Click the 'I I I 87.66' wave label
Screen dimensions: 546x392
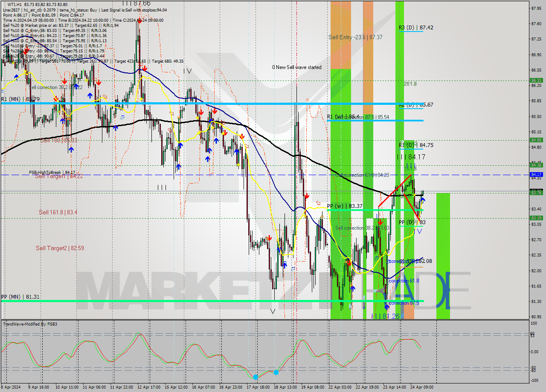136,3
